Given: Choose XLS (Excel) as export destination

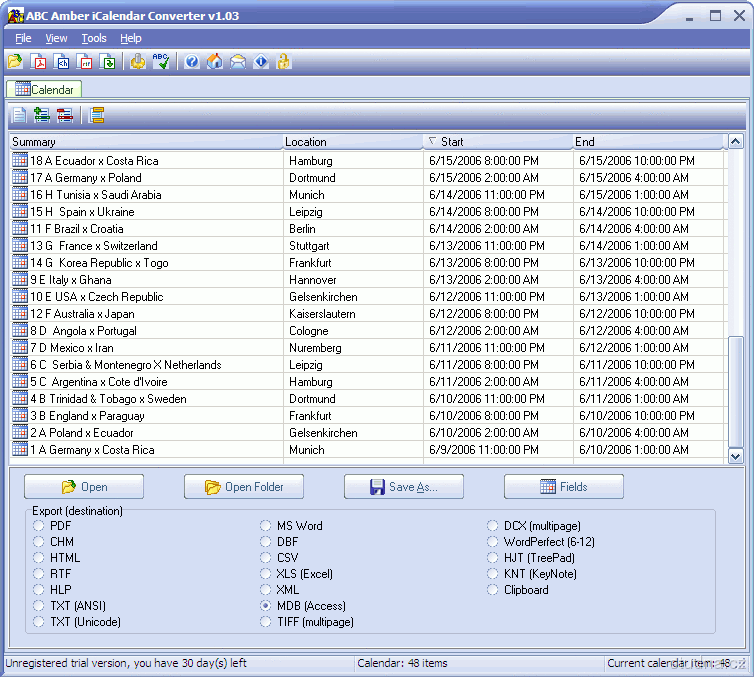Looking at the screenshot, I should point(266,574).
